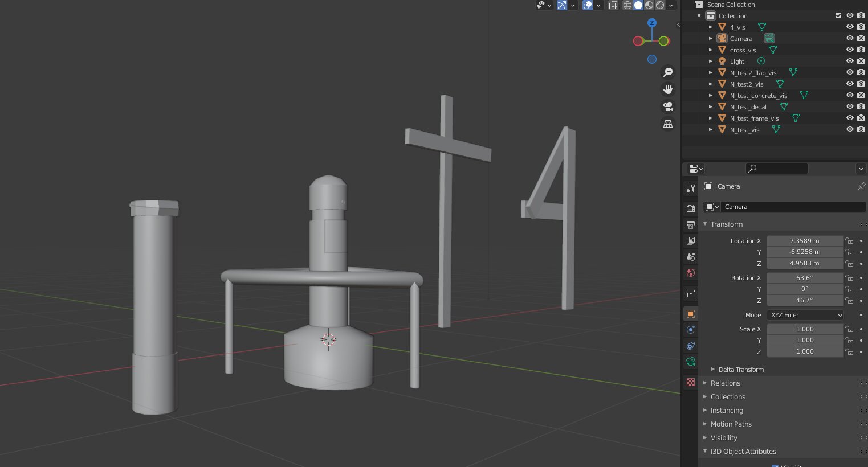868x467 pixels.
Task: Switch perspective/orthographic with the grid icon
Action: (x=668, y=124)
